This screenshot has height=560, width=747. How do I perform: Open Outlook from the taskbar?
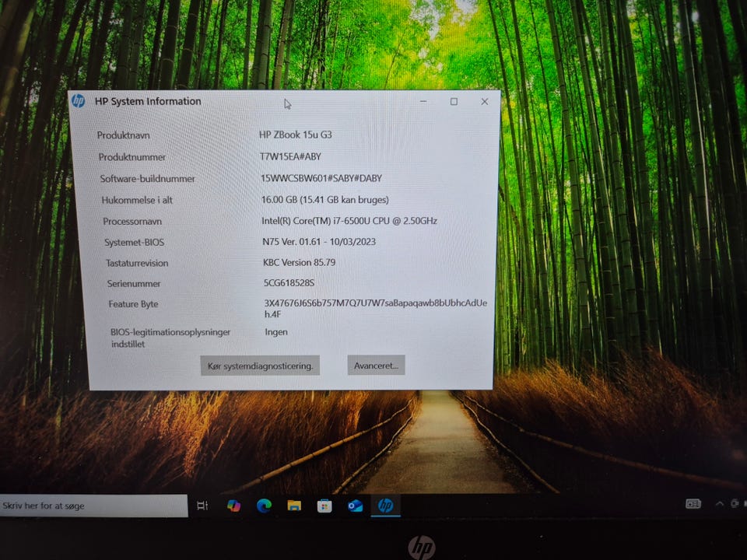tap(355, 506)
